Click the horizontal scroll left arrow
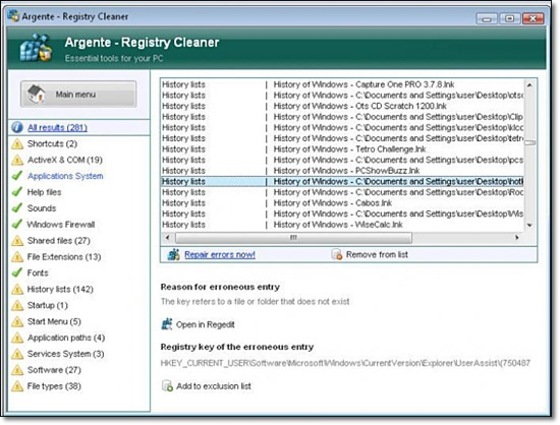560x425 pixels. tap(168, 238)
